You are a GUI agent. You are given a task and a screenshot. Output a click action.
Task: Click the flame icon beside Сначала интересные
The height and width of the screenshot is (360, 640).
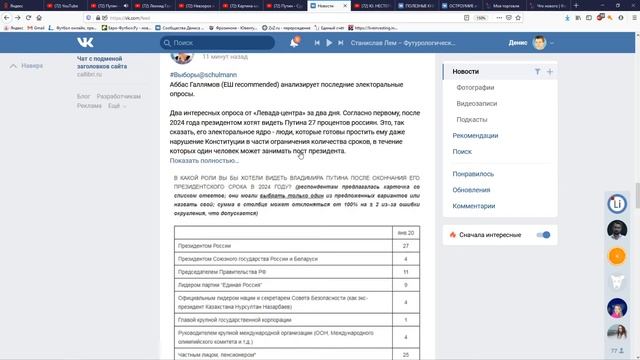[453, 235]
